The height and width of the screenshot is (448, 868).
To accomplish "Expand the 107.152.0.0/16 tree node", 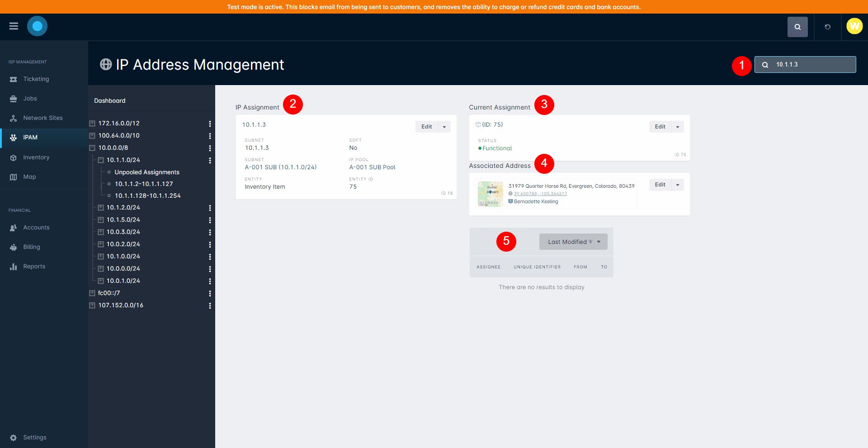I will (92, 305).
